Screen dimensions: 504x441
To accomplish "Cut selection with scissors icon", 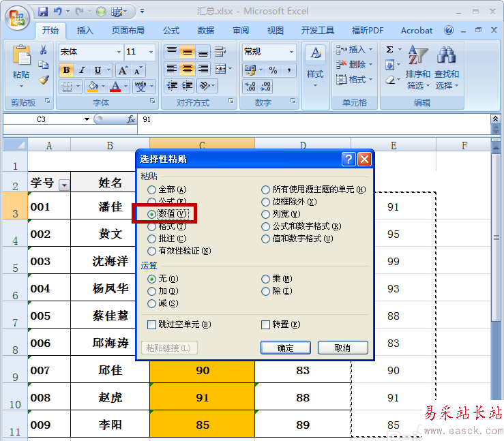I will (x=43, y=50).
